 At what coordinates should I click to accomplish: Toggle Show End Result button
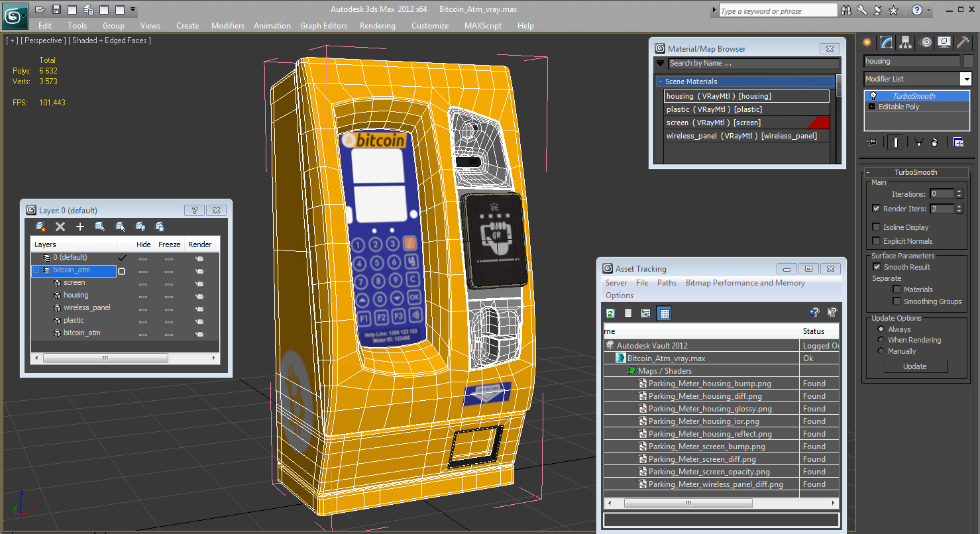click(x=896, y=142)
